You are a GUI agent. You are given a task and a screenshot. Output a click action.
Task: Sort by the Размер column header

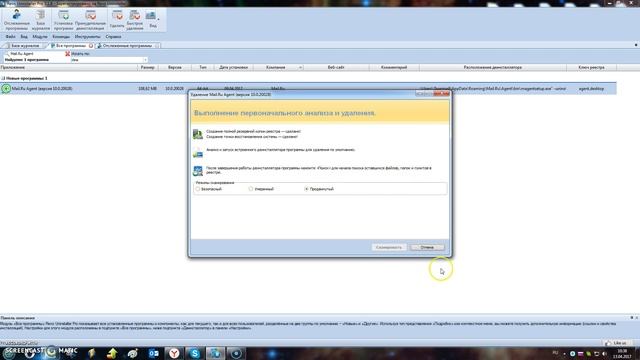[x=147, y=67]
